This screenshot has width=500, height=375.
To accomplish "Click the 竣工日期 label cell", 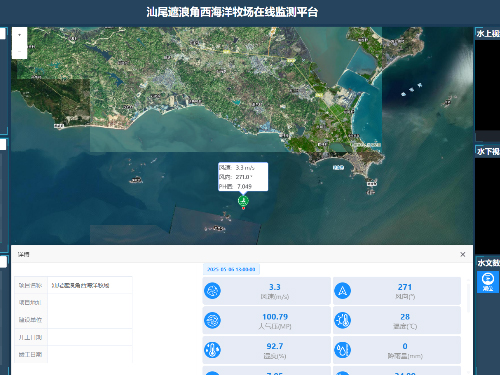I will pos(31,354).
